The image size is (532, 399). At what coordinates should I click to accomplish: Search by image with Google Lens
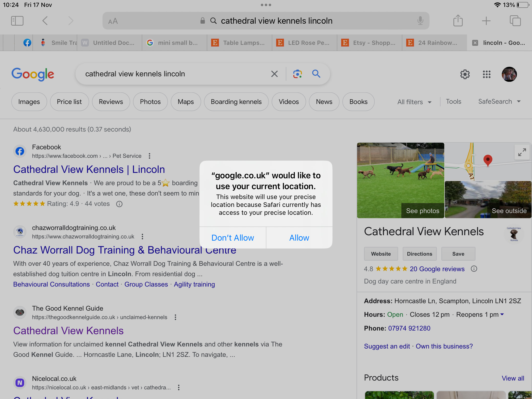[x=298, y=74]
